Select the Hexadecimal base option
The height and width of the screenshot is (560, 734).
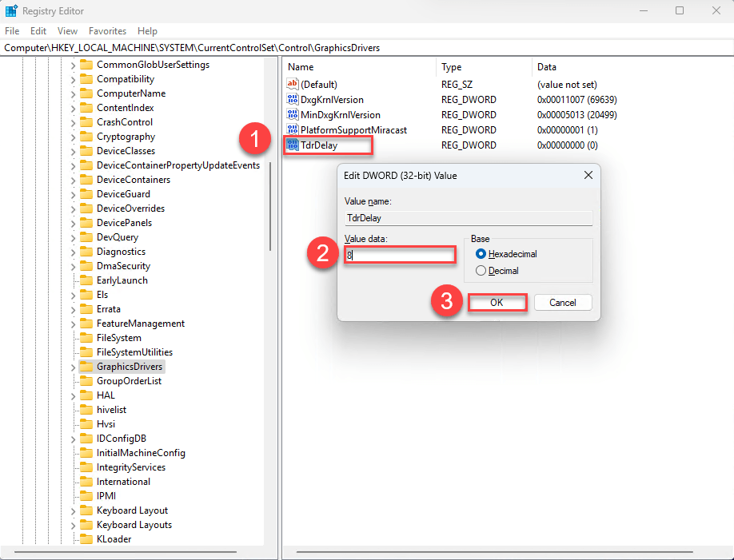pyautogui.click(x=481, y=254)
